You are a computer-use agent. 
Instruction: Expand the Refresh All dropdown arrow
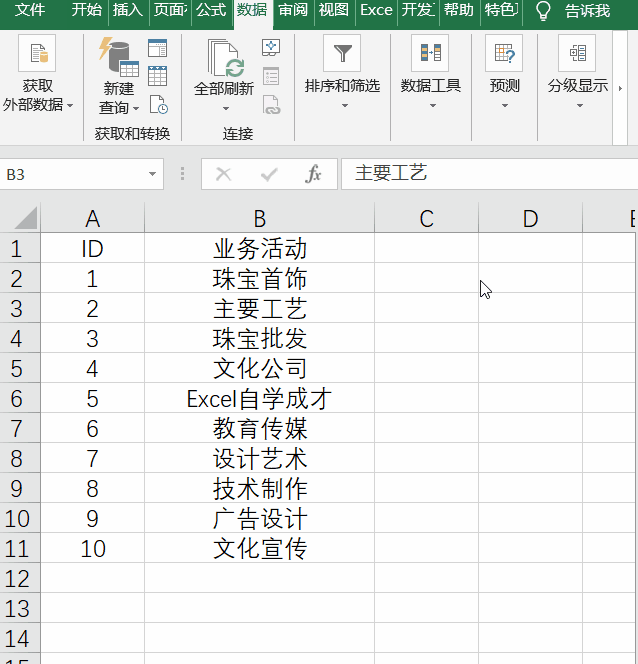tap(226, 109)
